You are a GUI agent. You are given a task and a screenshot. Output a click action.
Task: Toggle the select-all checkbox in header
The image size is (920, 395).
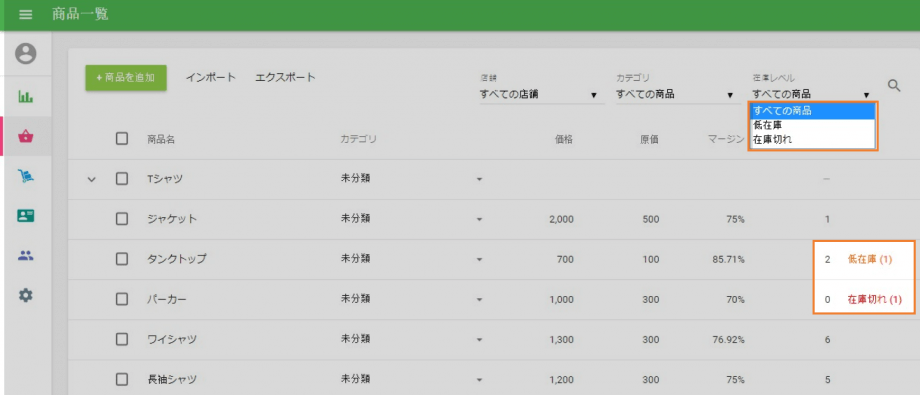[x=122, y=139]
